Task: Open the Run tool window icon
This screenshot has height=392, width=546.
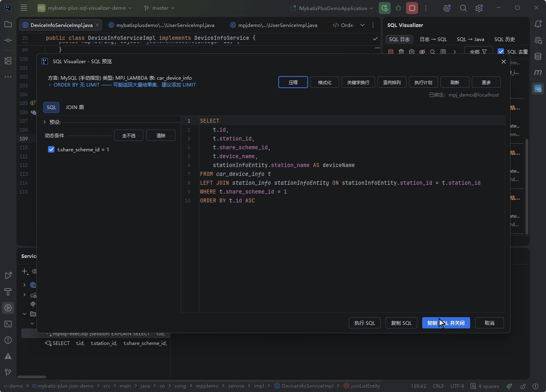Action: point(8,275)
